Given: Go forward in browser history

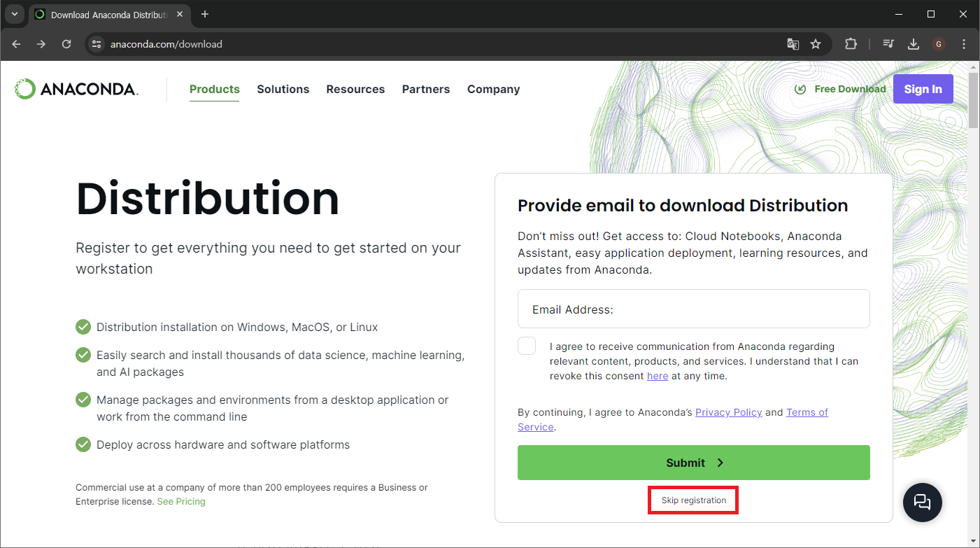Looking at the screenshot, I should pyautogui.click(x=41, y=44).
